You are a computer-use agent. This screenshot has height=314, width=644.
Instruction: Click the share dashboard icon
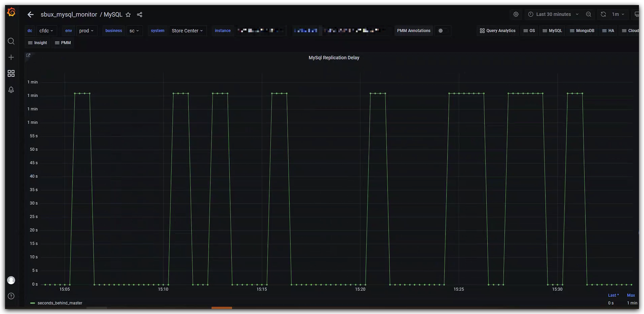tap(139, 15)
